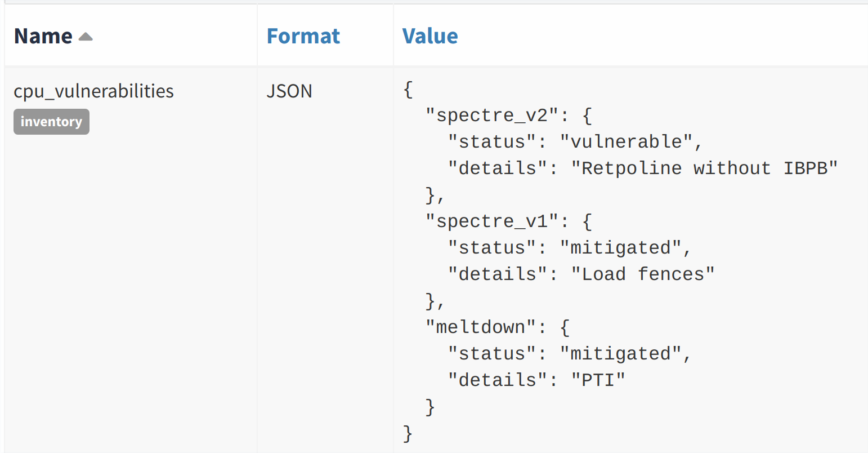
Task: Click the JSON format cell
Action: 289,91
